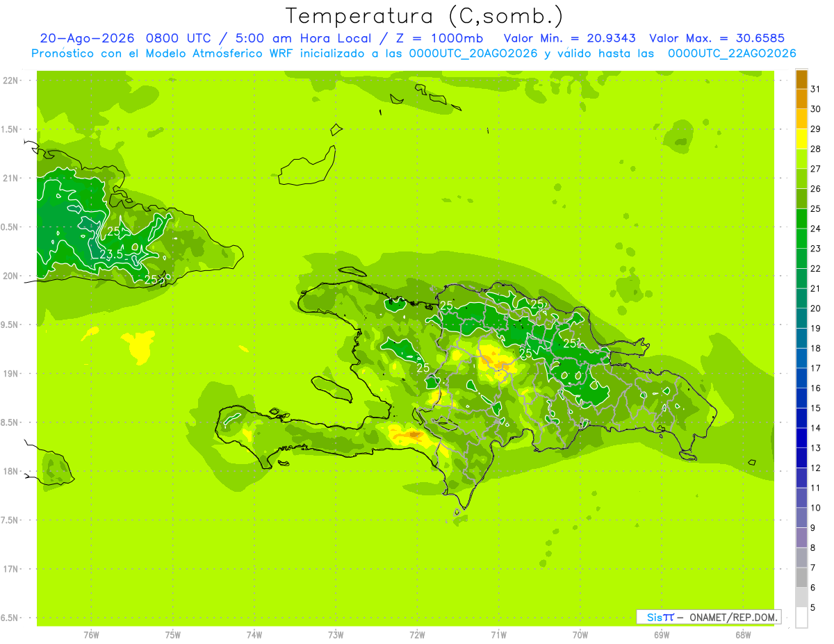Click the 72W longitude axis label
This screenshot has width=834, height=644.
click(417, 634)
